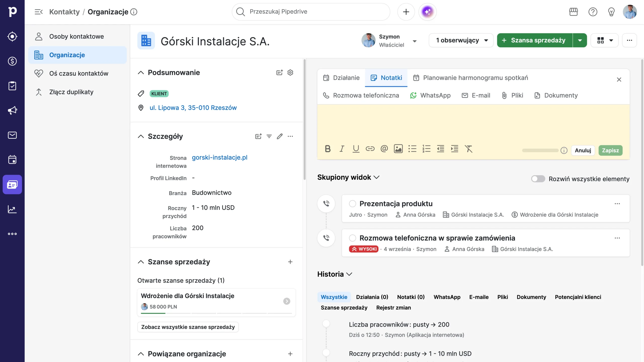
Task: Select Notatki (0) history filter
Action: click(x=411, y=297)
